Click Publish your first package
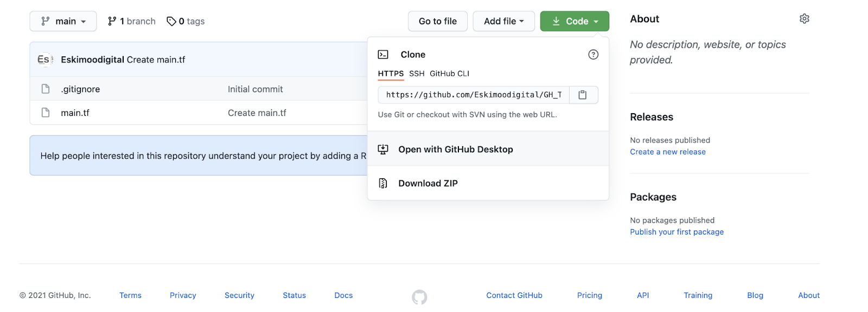Screen dimensions: 868x312 [x=676, y=232]
